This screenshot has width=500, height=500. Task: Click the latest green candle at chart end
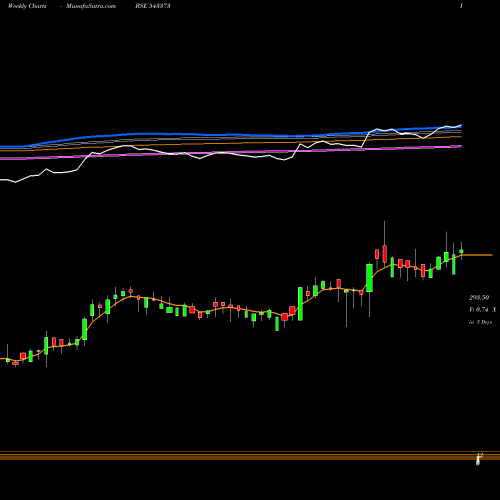pyautogui.click(x=461, y=251)
